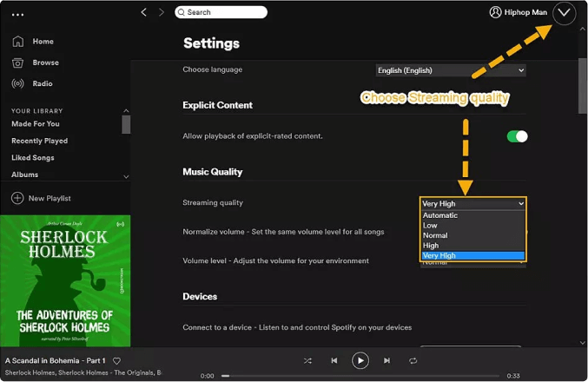Click the 'Devices' heading
The width and height of the screenshot is (588, 382).
[200, 297]
